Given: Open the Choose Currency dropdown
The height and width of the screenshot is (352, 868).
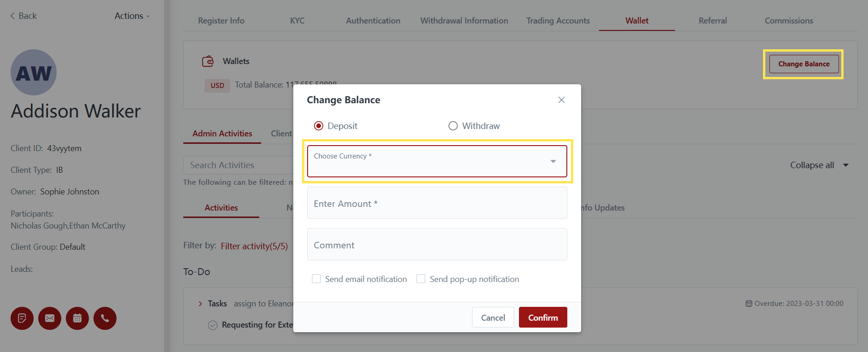Looking at the screenshot, I should click(x=437, y=161).
